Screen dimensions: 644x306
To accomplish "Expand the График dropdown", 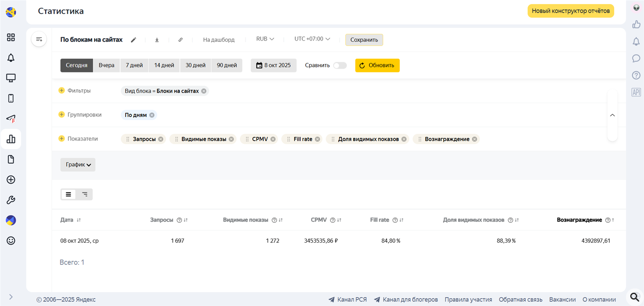I will (x=78, y=165).
